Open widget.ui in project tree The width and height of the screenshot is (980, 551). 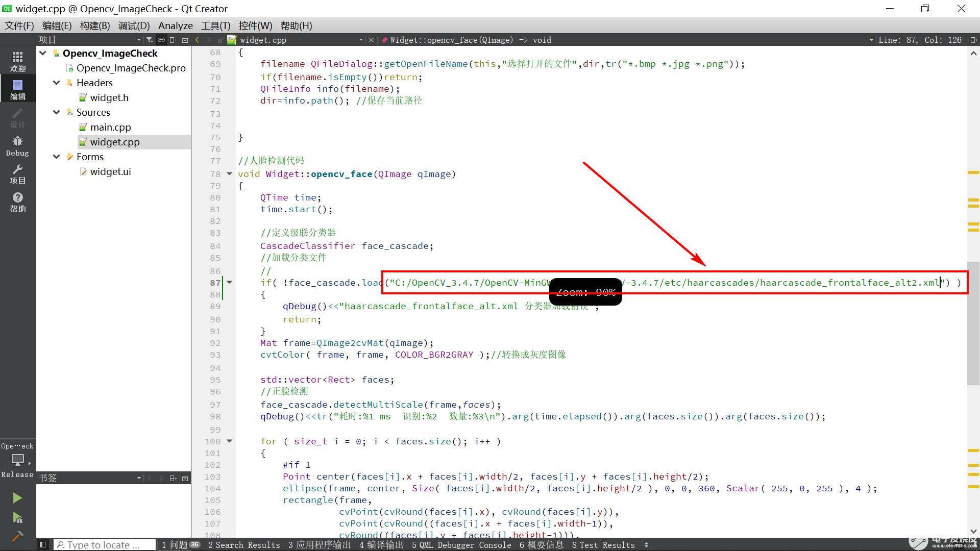(110, 171)
